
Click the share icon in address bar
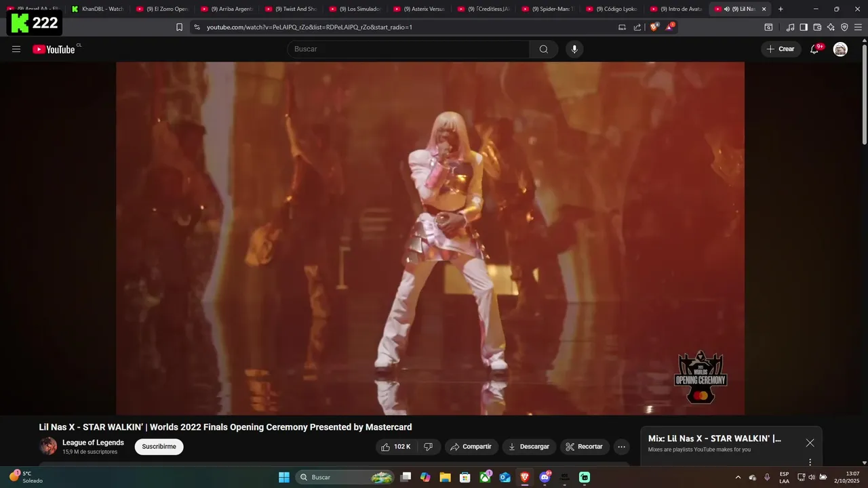coord(637,27)
